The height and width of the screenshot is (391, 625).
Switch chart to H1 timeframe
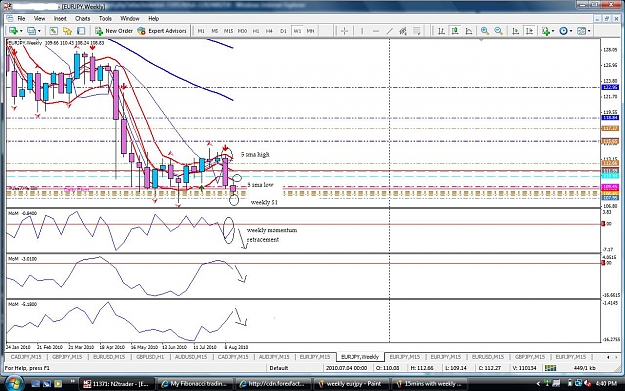[256, 31]
